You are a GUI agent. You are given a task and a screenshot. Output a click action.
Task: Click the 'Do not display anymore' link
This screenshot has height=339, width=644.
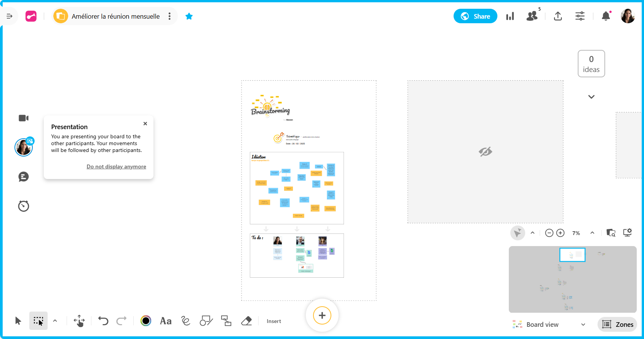click(116, 166)
